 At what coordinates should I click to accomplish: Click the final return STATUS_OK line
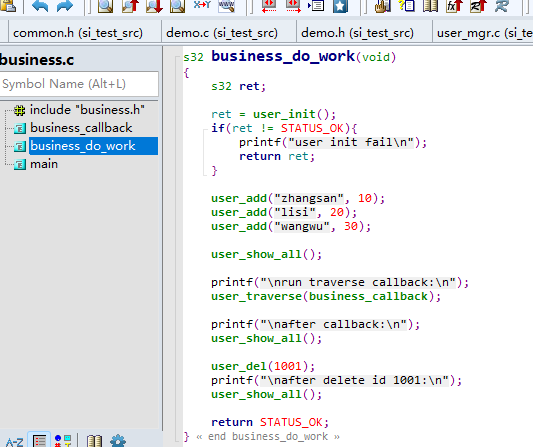point(270,422)
